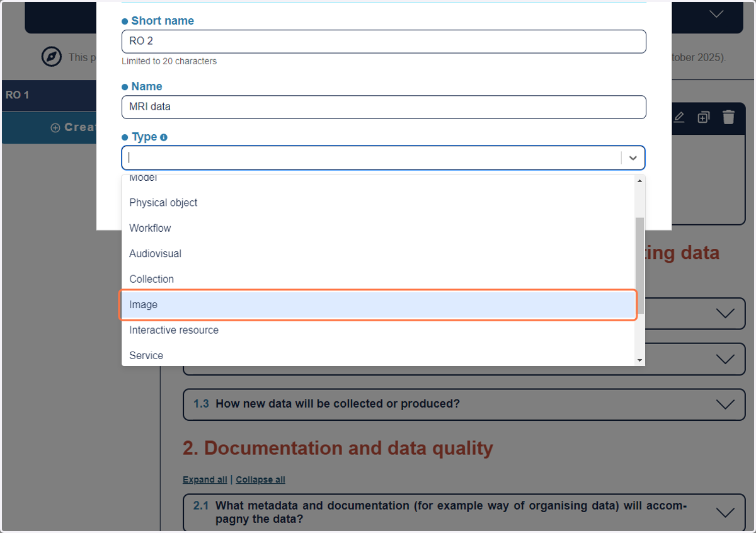
Task: Click the Type info icon
Action: point(164,137)
